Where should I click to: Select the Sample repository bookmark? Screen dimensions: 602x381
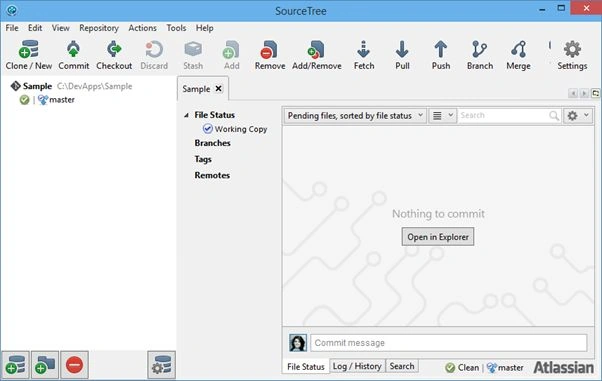click(37, 86)
